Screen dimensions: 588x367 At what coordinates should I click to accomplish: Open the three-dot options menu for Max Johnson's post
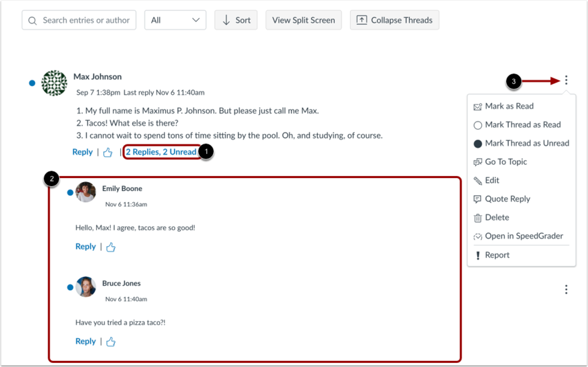click(x=566, y=80)
